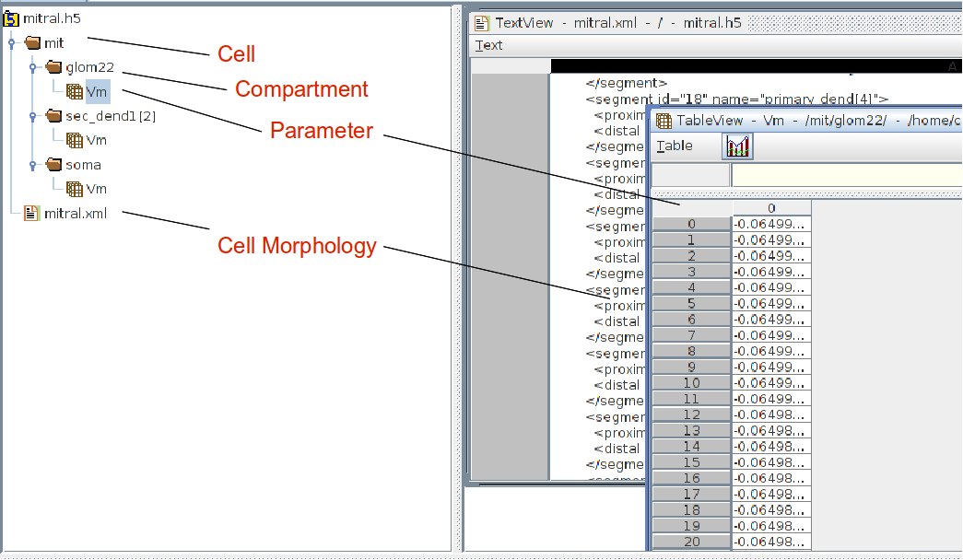Viewport: 963px width, 560px height.
Task: Collapse the glom22 tree node
Action: point(33,67)
